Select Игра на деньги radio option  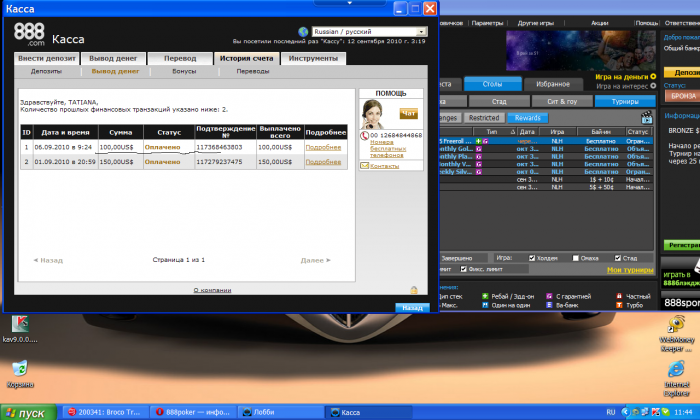[653, 77]
